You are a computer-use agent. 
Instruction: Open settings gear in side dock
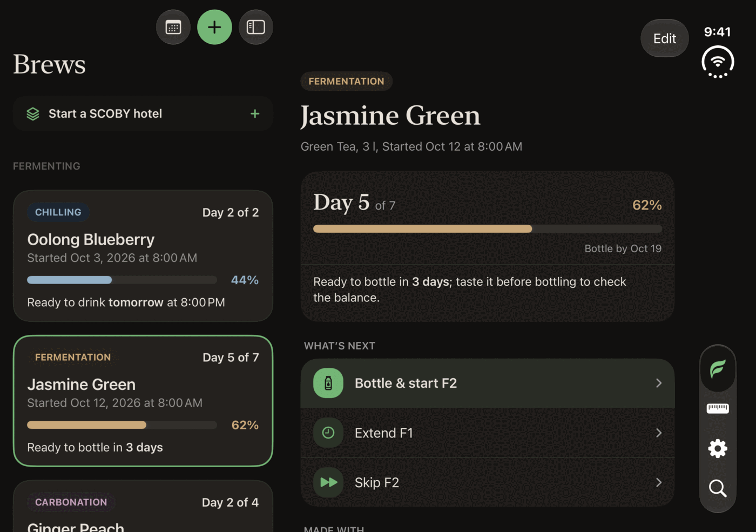coord(718,448)
